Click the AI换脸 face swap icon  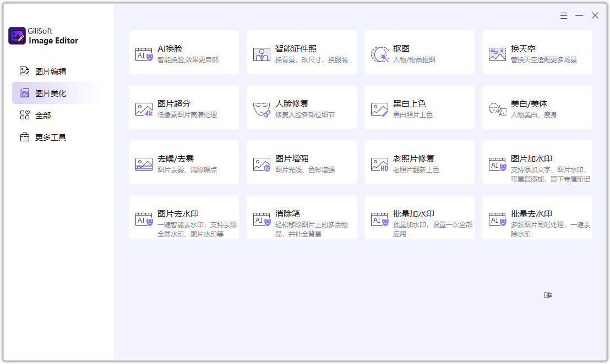click(x=144, y=54)
